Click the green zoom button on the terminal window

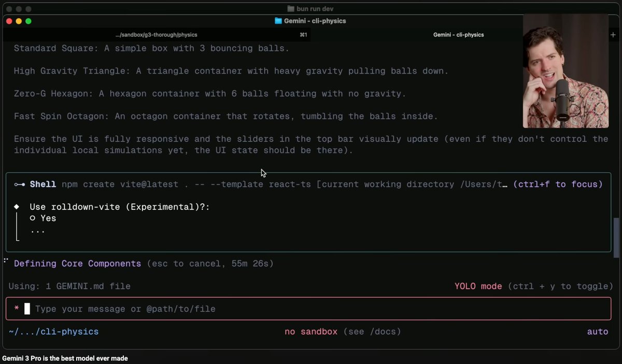point(29,21)
